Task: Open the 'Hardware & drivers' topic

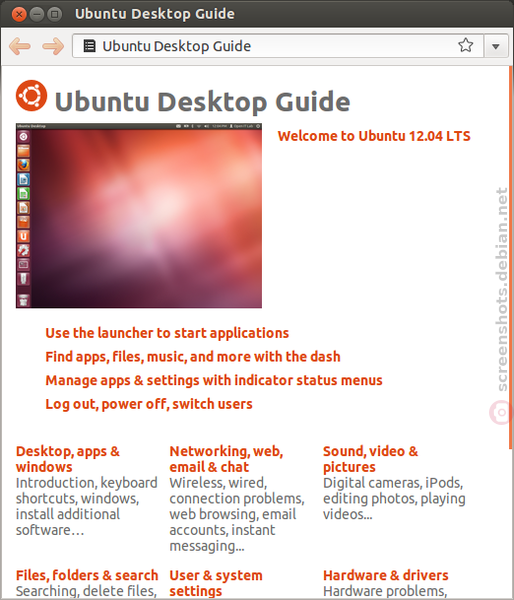Action: (x=386, y=576)
